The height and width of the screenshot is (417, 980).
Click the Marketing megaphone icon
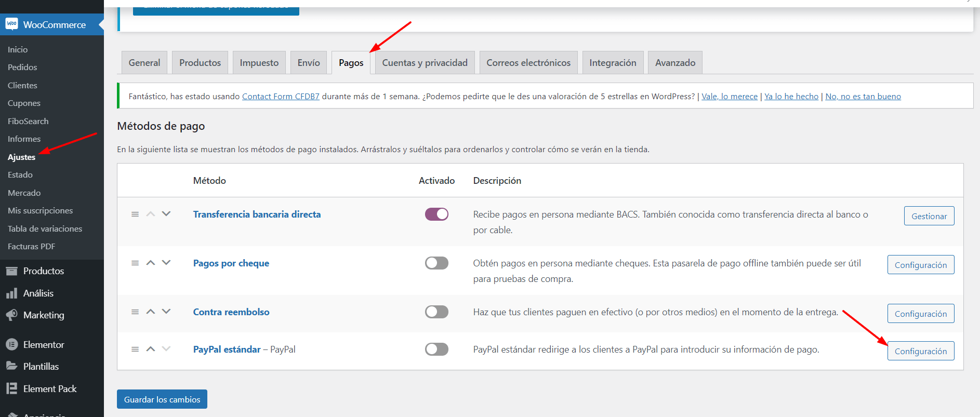(11, 315)
